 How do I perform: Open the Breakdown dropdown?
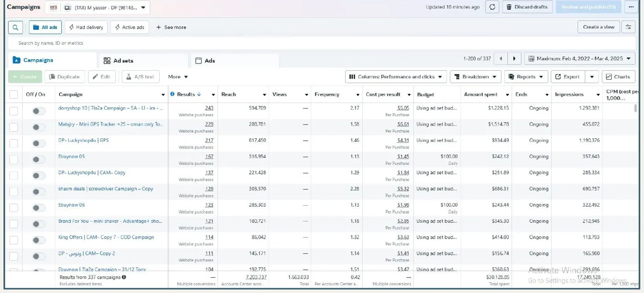pos(476,77)
